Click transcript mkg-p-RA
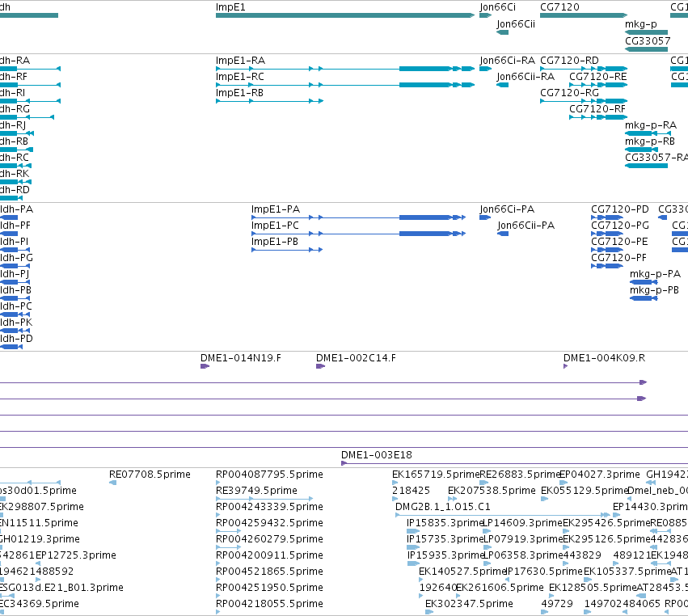Viewport: 688px width, 616px height. pos(651,125)
